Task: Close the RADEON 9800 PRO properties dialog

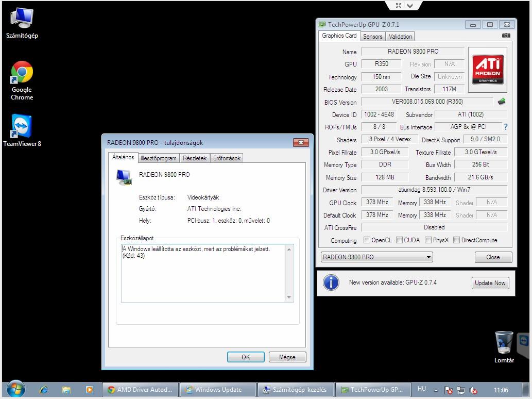Action: coord(301,142)
